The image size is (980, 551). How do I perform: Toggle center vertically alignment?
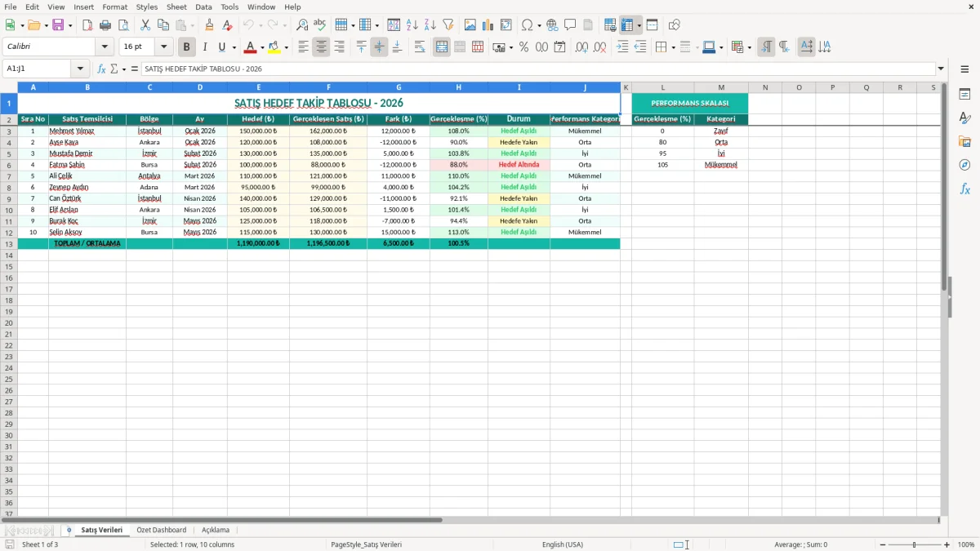(x=379, y=47)
